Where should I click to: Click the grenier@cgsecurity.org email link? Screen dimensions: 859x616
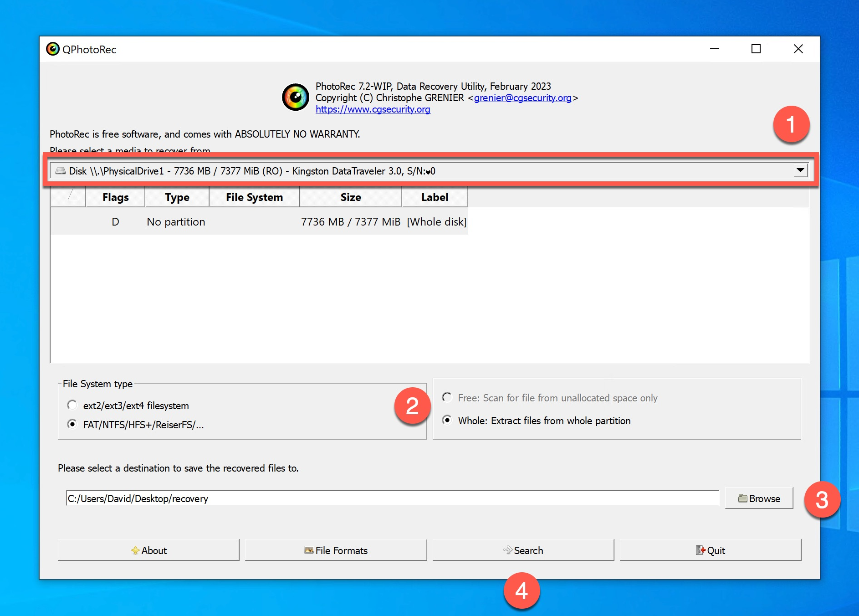pyautogui.click(x=523, y=98)
